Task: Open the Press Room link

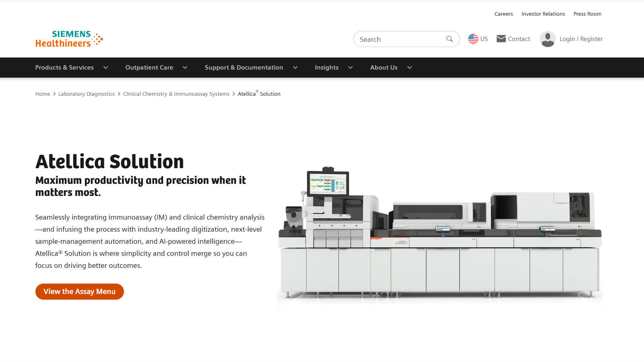Action: tap(587, 14)
